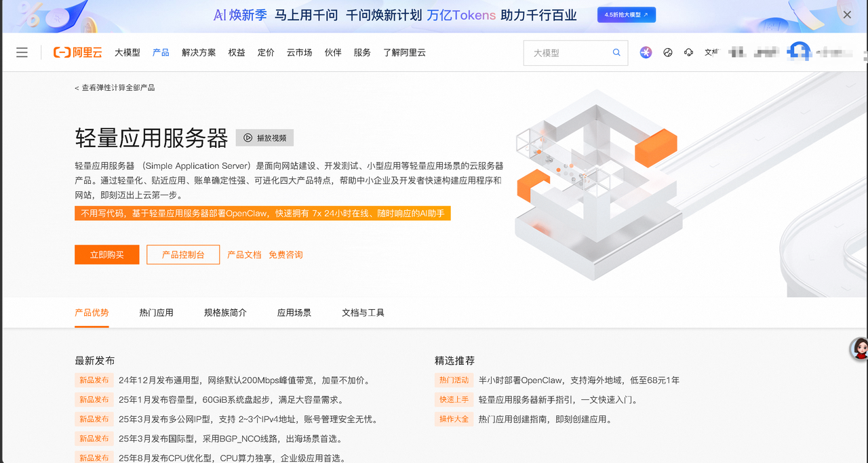This screenshot has height=463, width=868.
Task: Open news about 25年8月发布CPU优化型
Action: (x=232, y=458)
